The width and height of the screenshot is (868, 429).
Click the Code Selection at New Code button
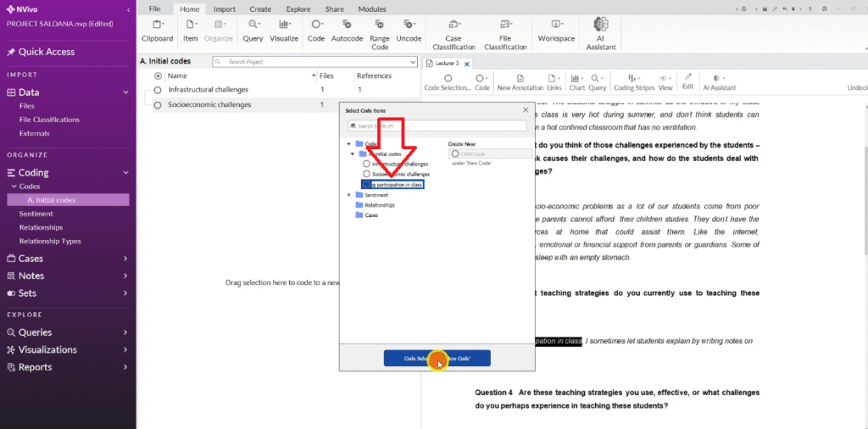coord(437,359)
